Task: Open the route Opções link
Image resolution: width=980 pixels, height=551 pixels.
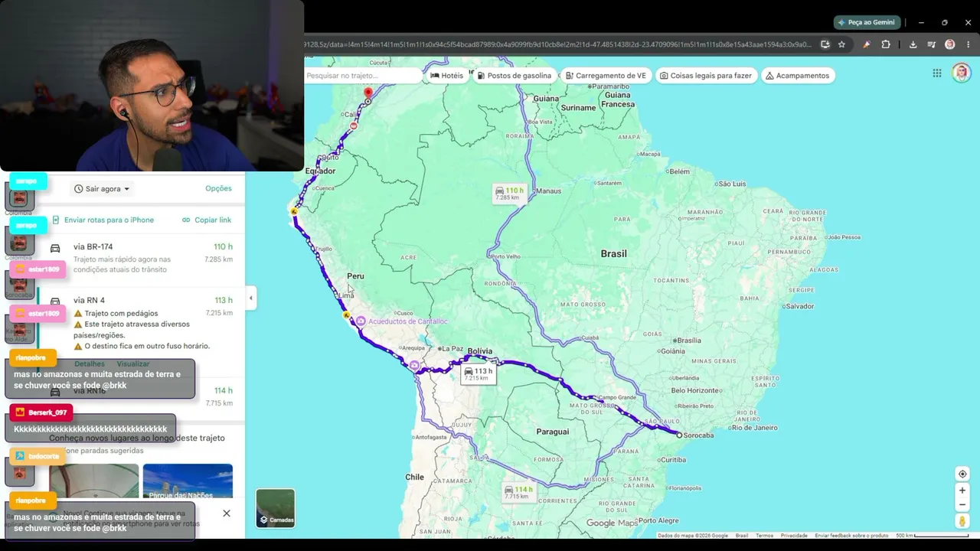Action: click(x=218, y=188)
